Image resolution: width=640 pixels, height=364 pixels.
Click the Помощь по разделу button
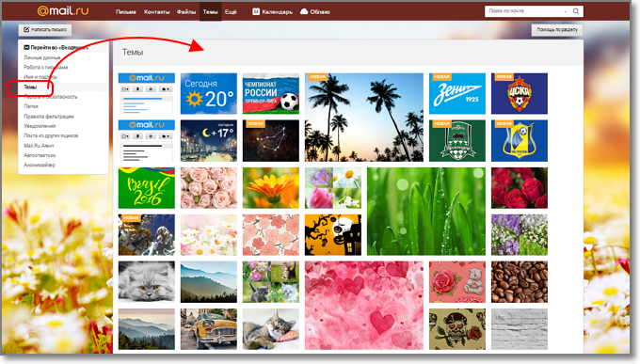tap(557, 30)
